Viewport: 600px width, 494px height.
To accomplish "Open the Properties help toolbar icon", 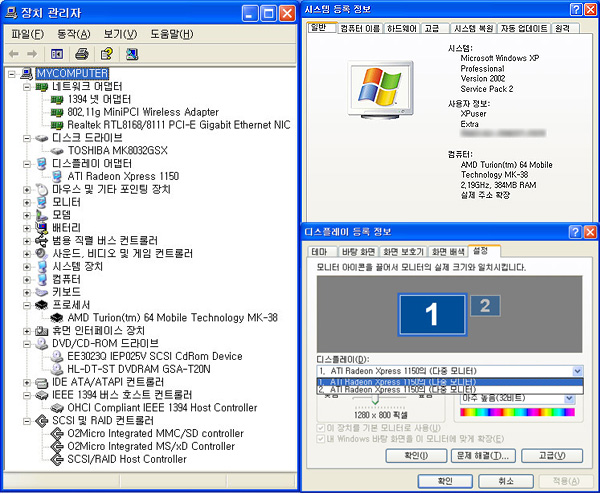I will [x=107, y=54].
